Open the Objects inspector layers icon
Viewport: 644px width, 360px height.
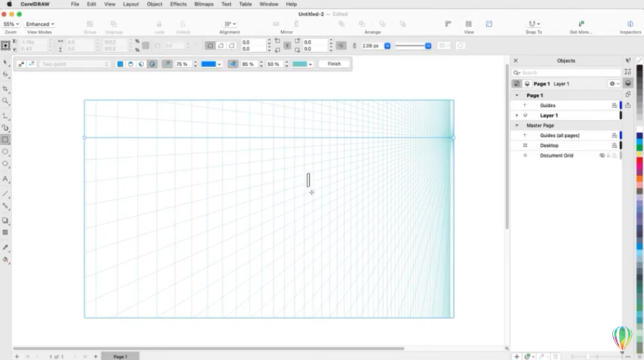(x=628, y=83)
